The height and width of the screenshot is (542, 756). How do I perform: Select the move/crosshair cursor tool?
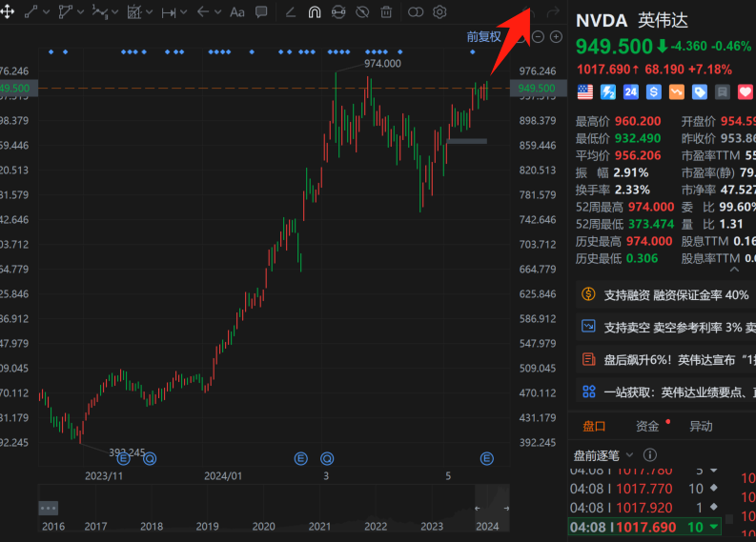click(x=8, y=12)
